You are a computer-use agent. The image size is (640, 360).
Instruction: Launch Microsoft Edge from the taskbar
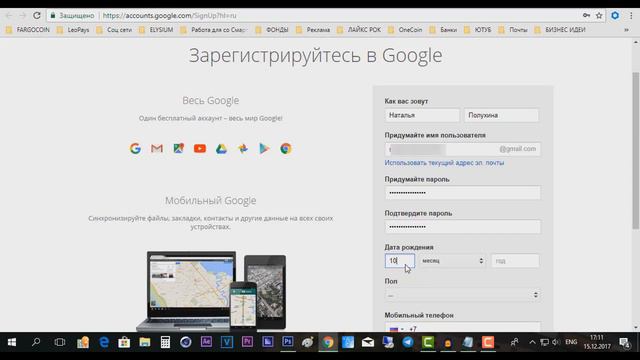[x=104, y=342]
